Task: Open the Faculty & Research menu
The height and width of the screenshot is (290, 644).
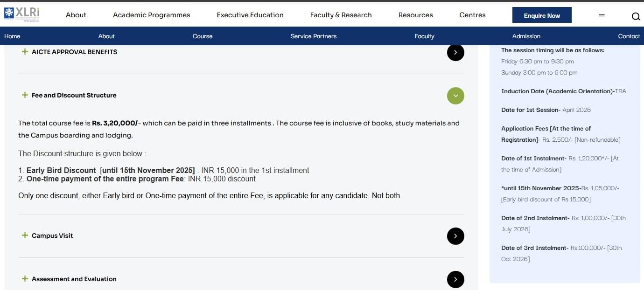Action: pos(341,15)
